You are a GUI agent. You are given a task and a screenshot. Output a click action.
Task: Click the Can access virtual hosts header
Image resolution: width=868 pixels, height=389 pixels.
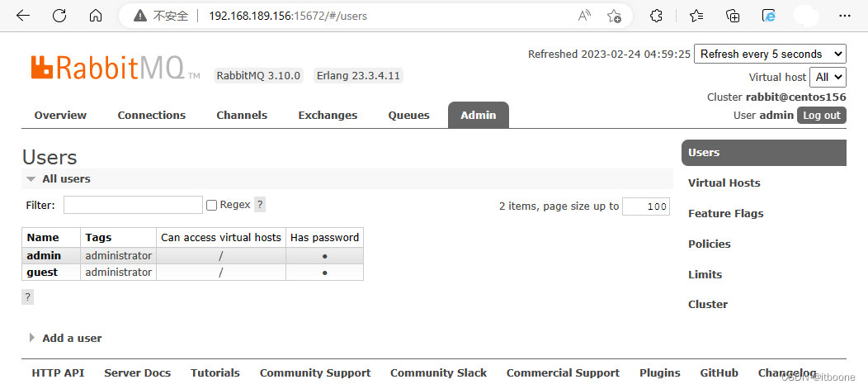pos(221,237)
